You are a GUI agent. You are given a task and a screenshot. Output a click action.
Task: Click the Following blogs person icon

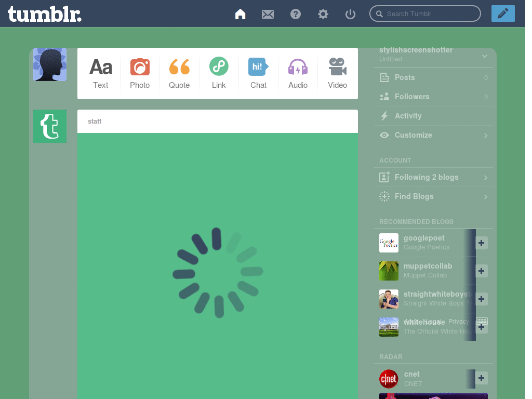(x=384, y=177)
